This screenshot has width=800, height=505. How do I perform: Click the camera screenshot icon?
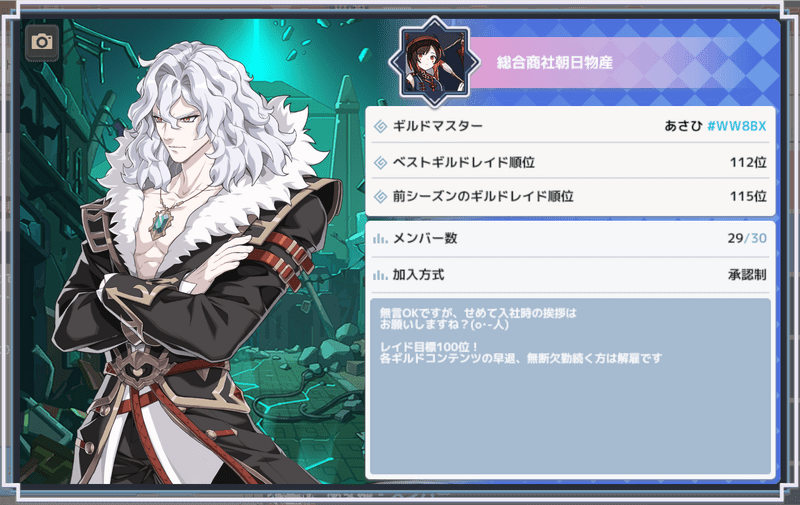tap(42, 42)
